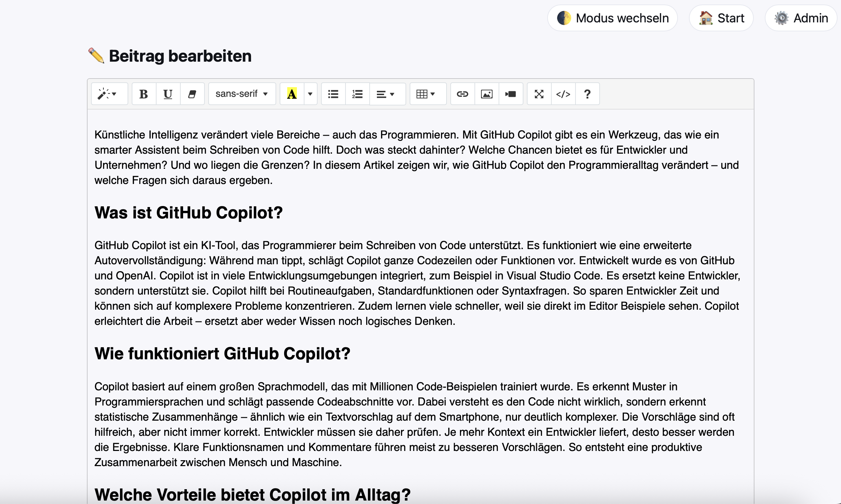Viewport: 841px width, 504px height.
Task: Toggle fullscreen editor mode
Action: point(539,94)
